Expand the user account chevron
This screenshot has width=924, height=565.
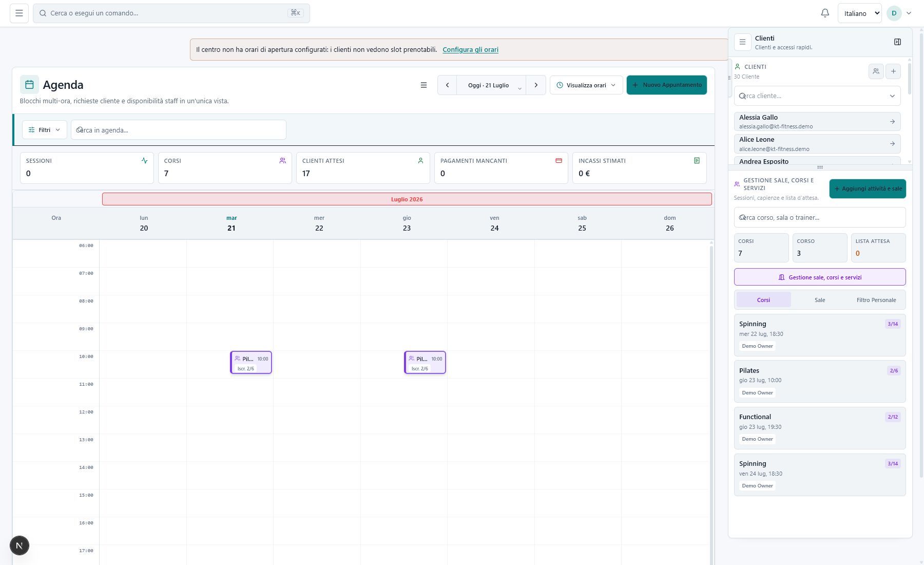coord(909,13)
